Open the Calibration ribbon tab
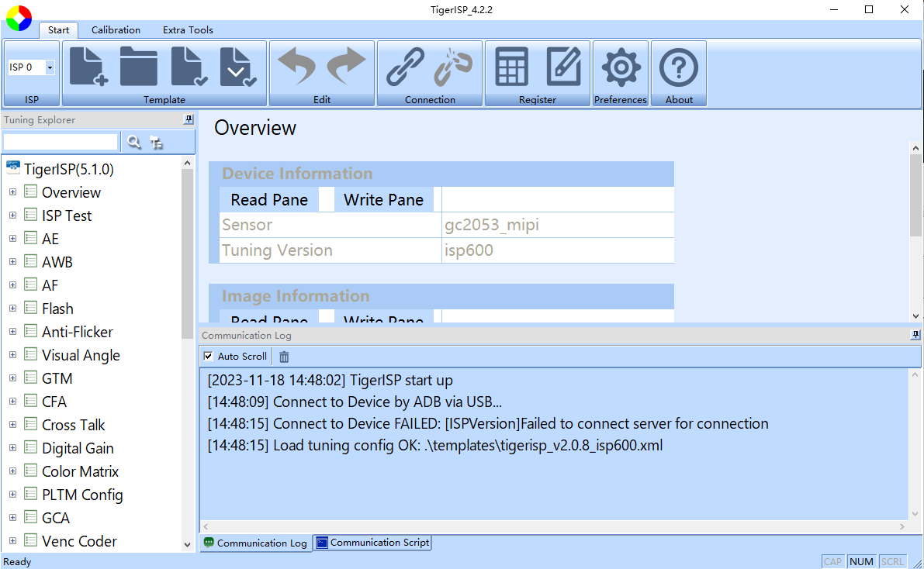Screen dimensions: 924x569 coord(116,30)
